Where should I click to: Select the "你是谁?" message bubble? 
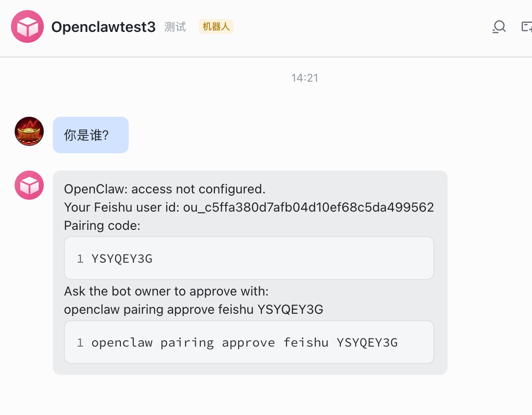coord(91,135)
